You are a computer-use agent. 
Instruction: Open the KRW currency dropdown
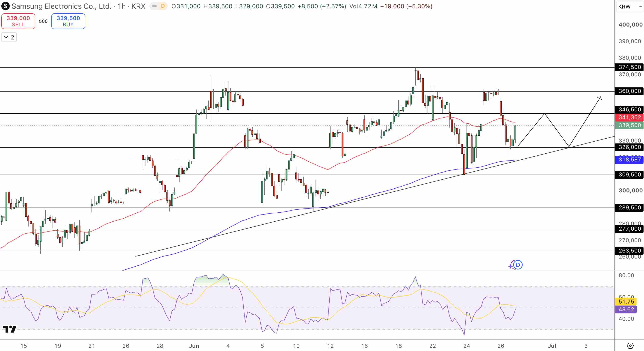[x=630, y=6]
